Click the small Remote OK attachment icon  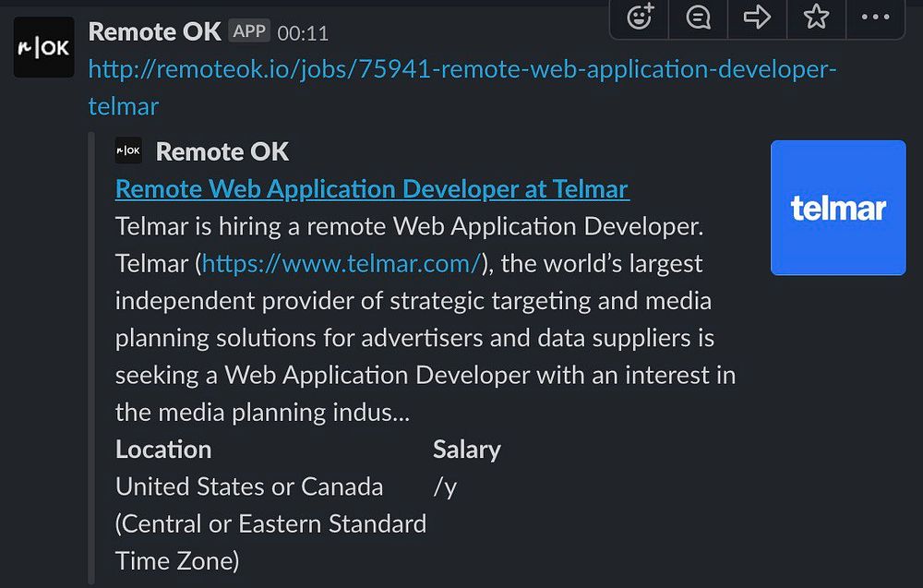pyautogui.click(x=128, y=151)
